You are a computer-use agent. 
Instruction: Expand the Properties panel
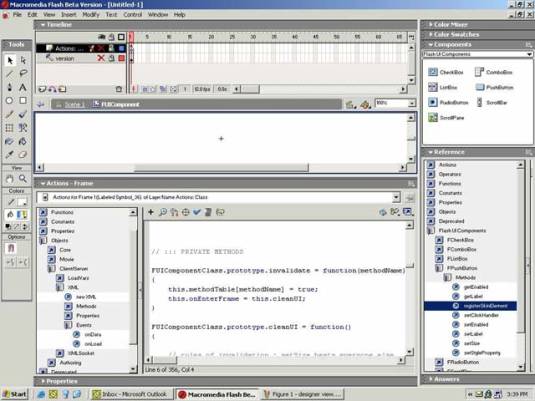43,381
